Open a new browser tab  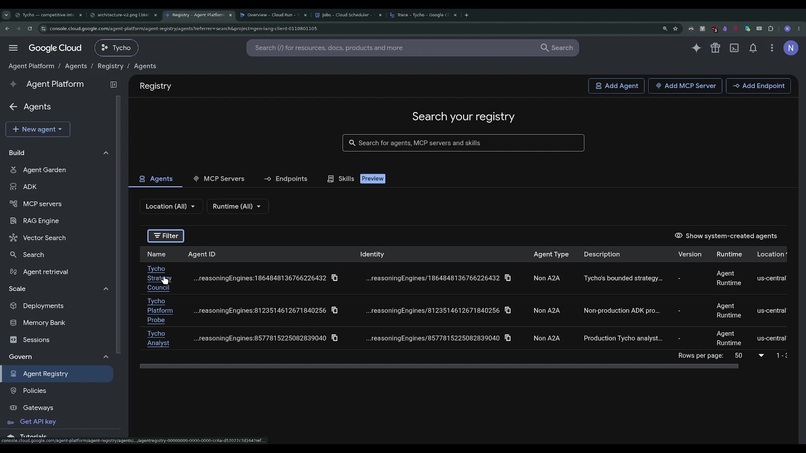[466, 15]
